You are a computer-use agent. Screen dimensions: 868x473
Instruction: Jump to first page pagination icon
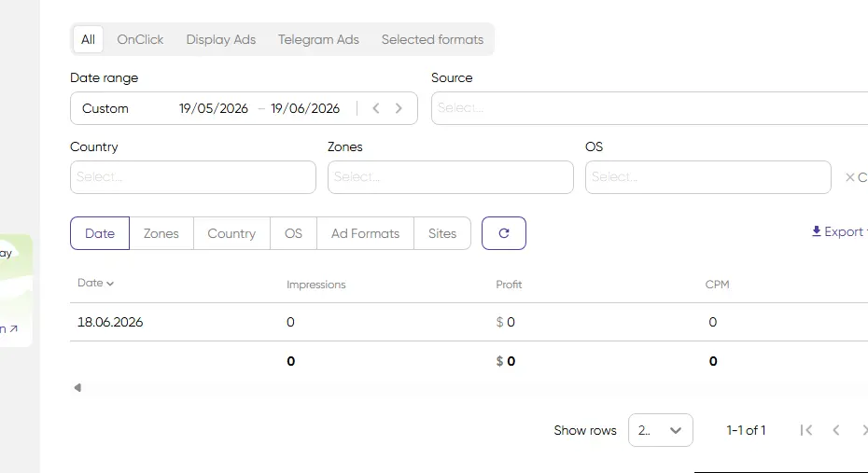(x=806, y=430)
